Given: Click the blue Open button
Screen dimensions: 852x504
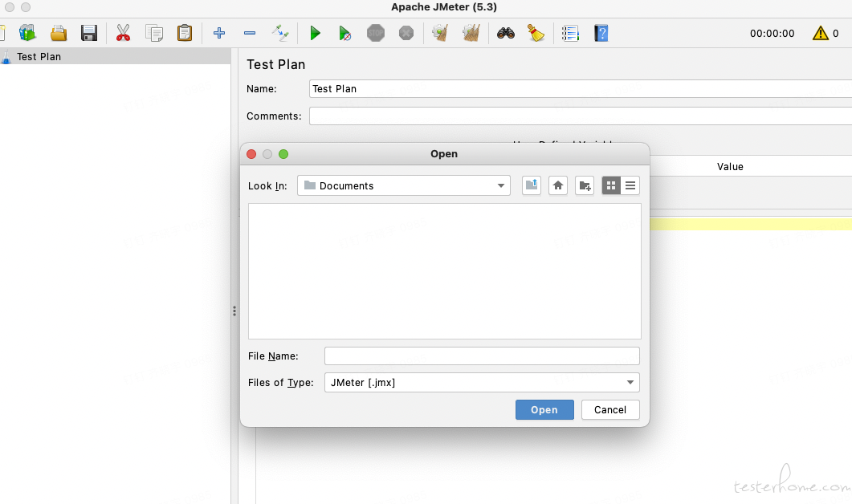Looking at the screenshot, I should coord(544,409).
